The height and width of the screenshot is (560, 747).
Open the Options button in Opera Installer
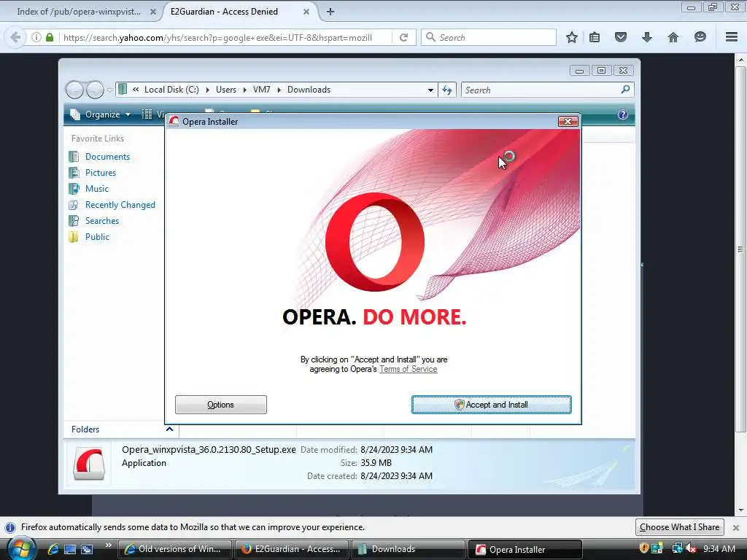(x=220, y=405)
